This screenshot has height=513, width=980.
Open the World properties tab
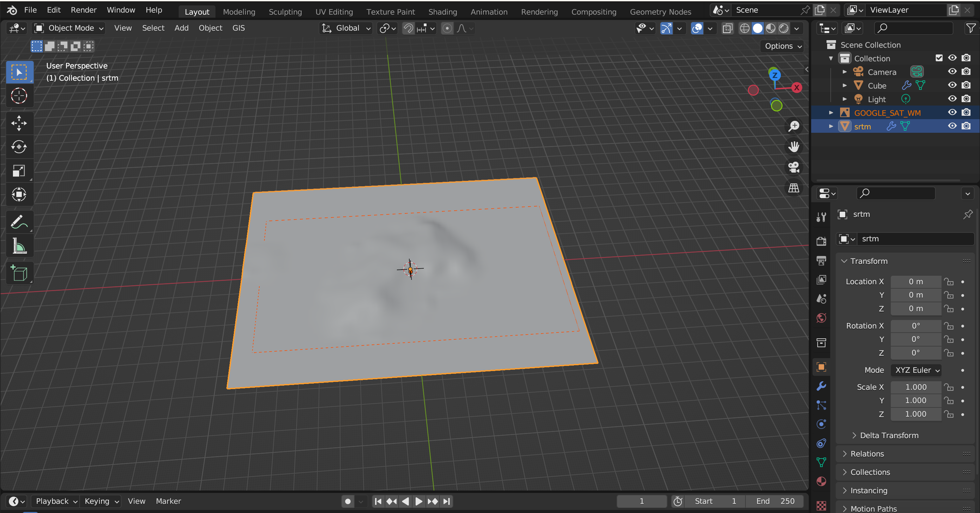(x=821, y=318)
